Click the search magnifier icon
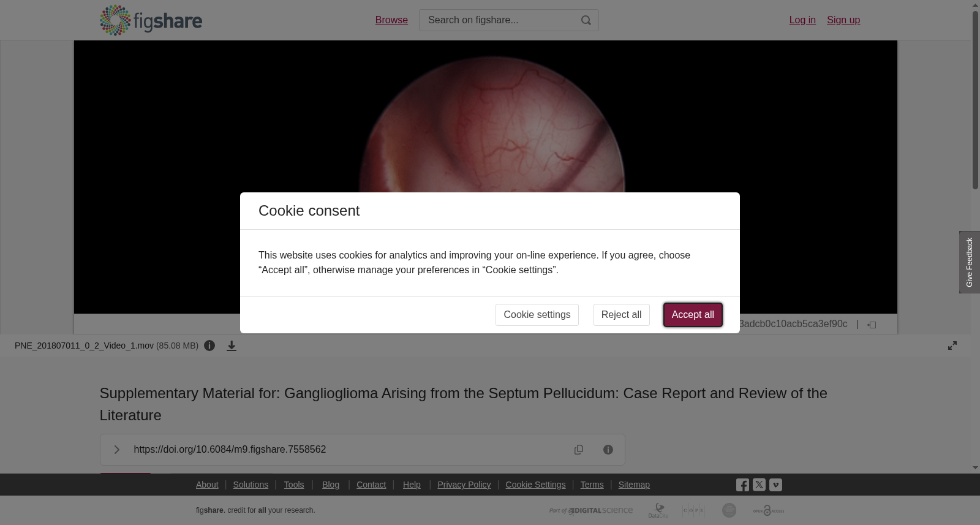 (586, 20)
